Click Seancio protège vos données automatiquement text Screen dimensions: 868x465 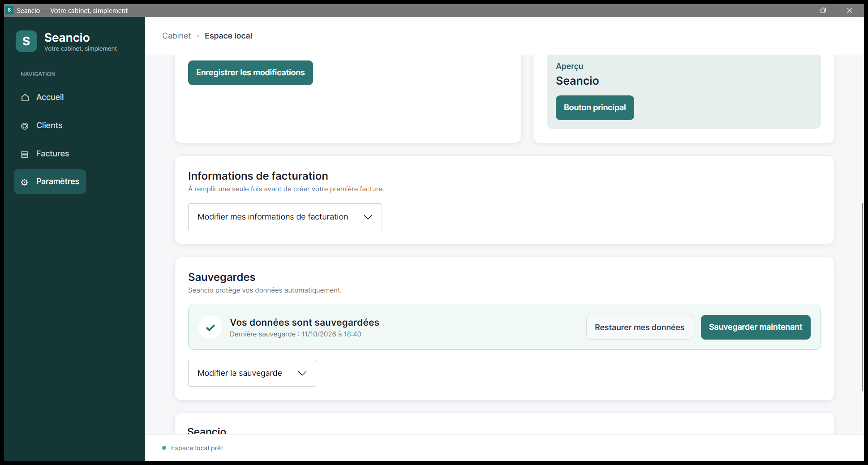point(265,290)
